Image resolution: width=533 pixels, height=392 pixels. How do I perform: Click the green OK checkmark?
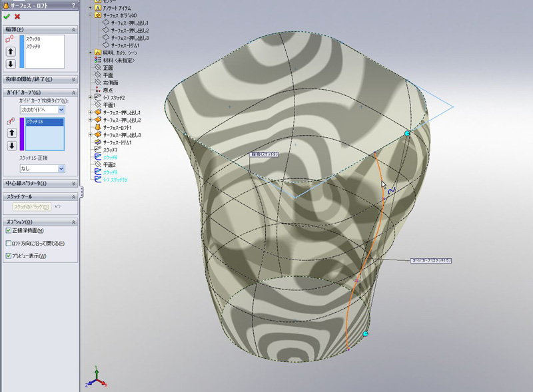coord(7,16)
